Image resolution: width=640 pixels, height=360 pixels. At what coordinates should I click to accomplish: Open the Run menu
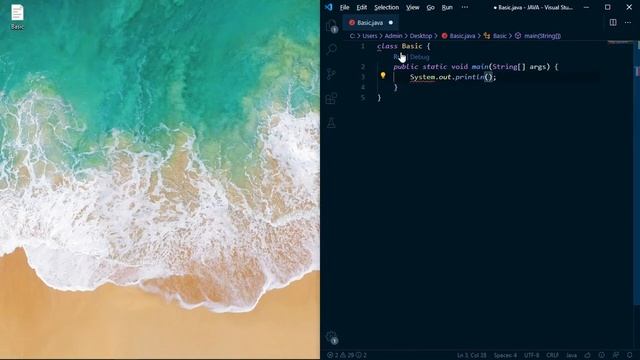pos(447,7)
